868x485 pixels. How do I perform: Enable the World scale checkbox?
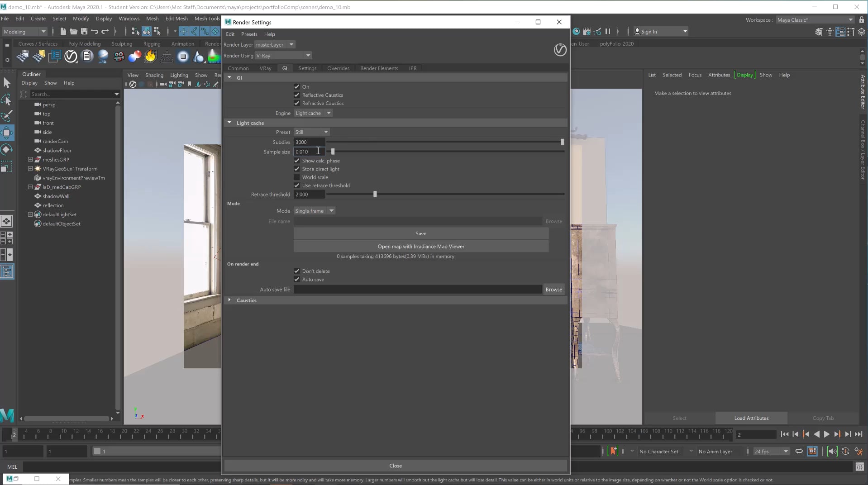click(297, 177)
